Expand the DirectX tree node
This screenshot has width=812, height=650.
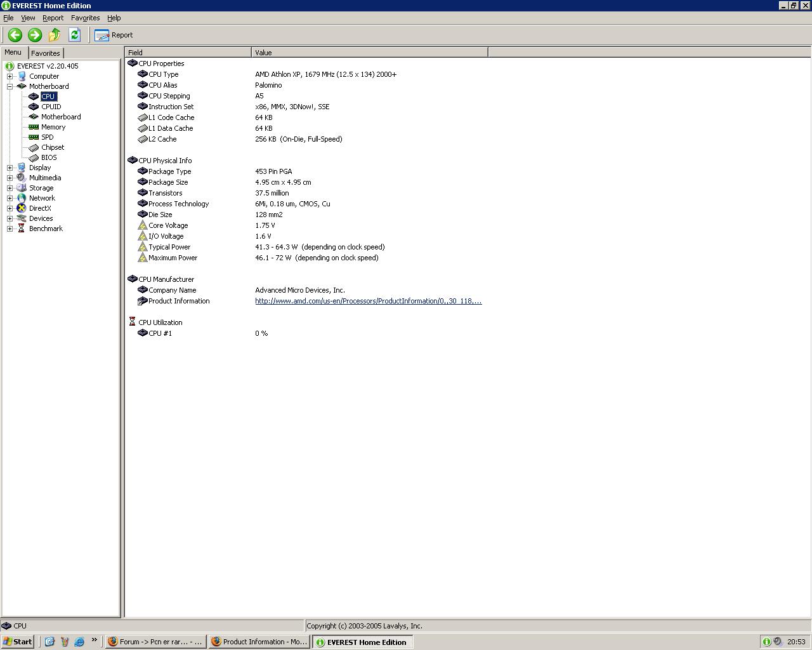[x=10, y=208]
